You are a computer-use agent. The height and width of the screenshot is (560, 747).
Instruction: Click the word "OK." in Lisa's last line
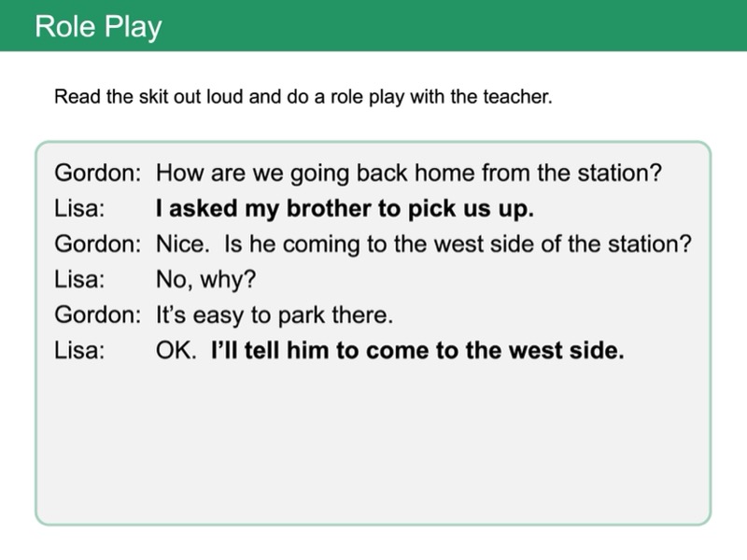[176, 352]
